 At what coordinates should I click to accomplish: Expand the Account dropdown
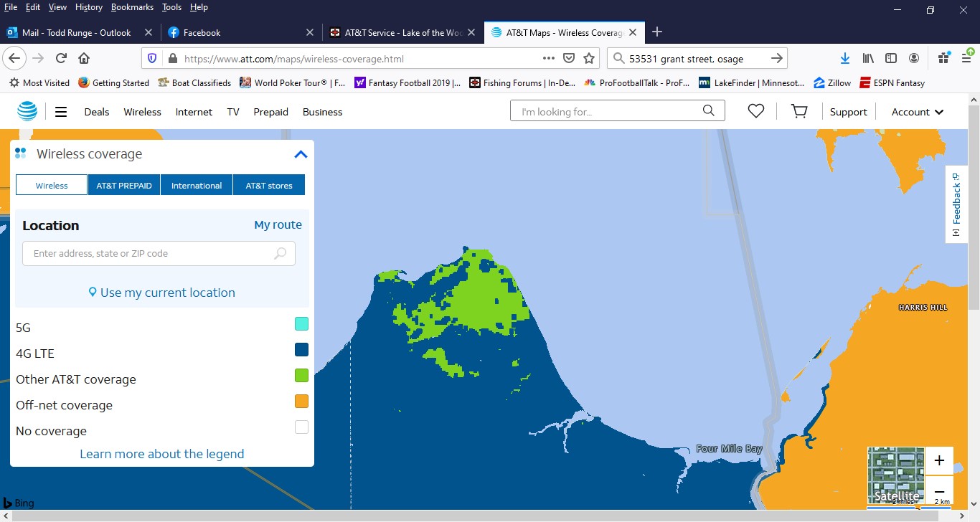tap(918, 112)
